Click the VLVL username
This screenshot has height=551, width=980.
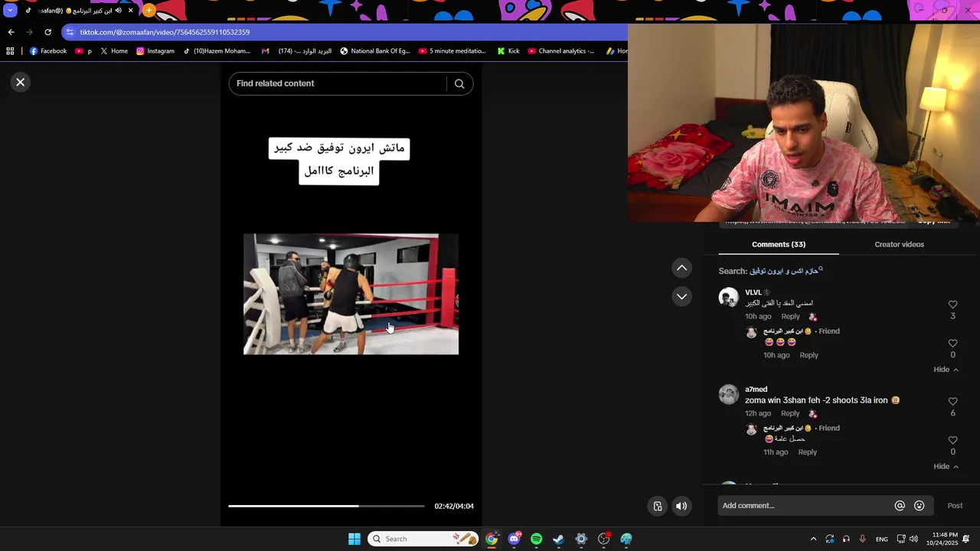pos(753,292)
